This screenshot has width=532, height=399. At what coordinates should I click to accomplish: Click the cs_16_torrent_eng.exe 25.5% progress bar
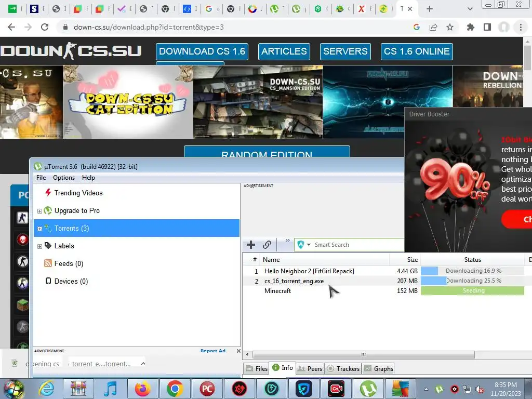point(472,281)
